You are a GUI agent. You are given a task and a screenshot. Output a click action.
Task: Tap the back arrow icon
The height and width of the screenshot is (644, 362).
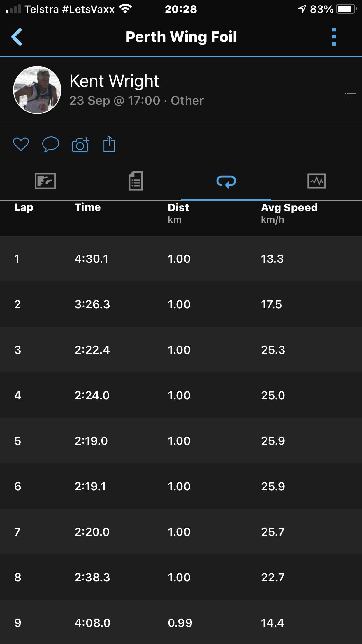coord(17,37)
